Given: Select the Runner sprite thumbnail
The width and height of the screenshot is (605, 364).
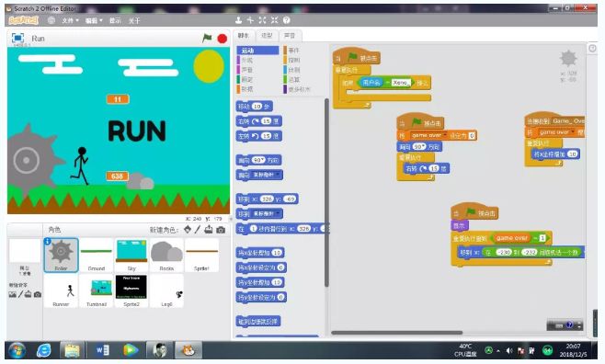Looking at the screenshot, I should tap(61, 291).
